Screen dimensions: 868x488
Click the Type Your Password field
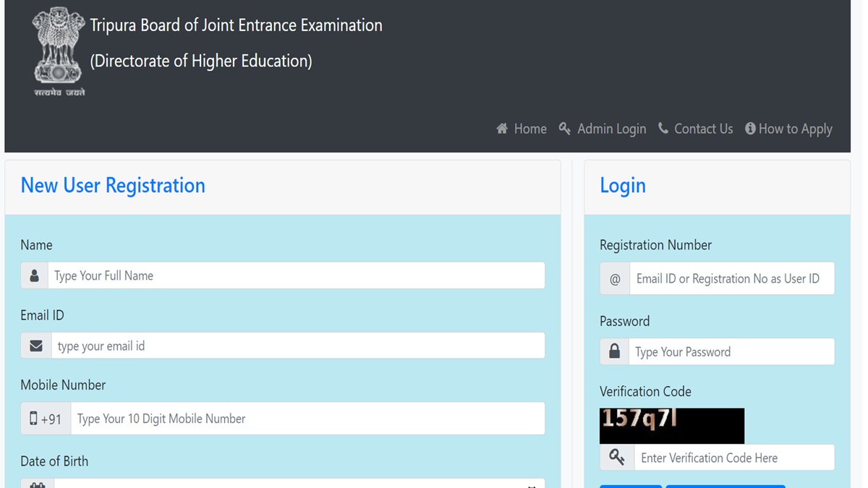coord(731,351)
